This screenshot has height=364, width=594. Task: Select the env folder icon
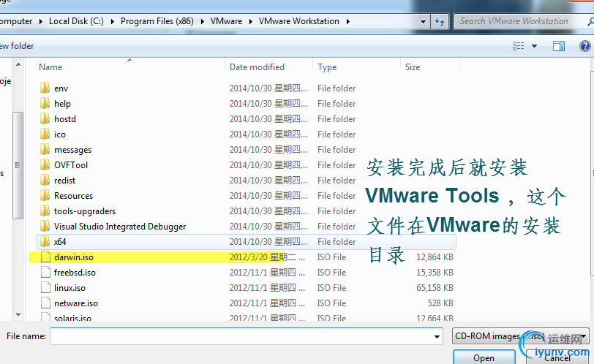[45, 88]
